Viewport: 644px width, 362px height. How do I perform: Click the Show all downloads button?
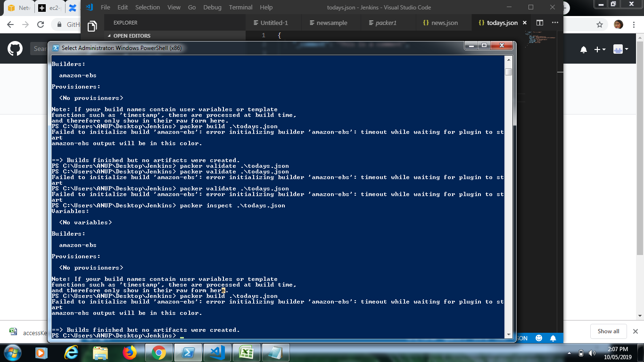tap(608, 331)
